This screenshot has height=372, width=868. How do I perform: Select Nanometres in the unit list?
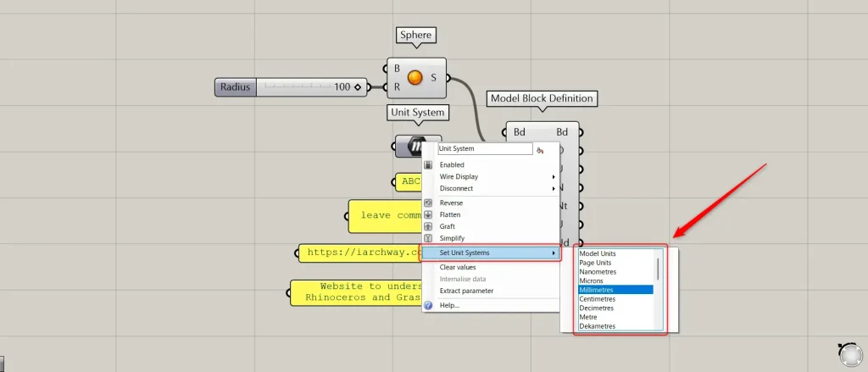point(615,272)
